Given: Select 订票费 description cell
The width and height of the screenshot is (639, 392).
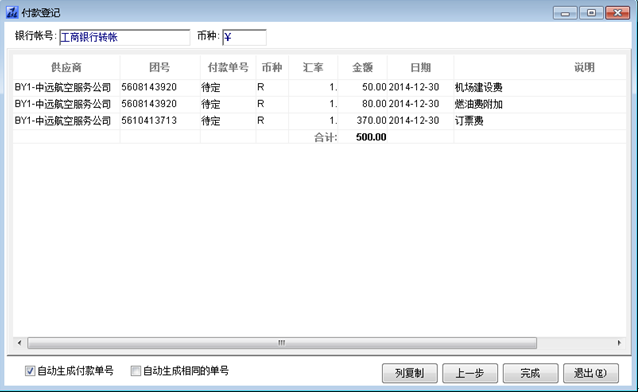Looking at the screenshot, I should click(540, 121).
